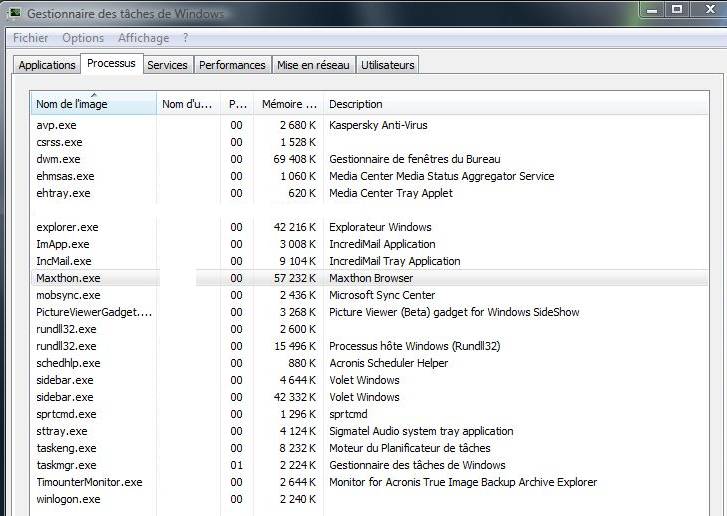Sort by Nom de l'image column
The height and width of the screenshot is (516, 727).
(94, 104)
